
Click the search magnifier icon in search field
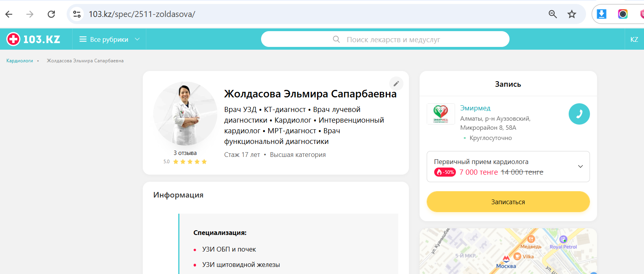click(x=336, y=39)
